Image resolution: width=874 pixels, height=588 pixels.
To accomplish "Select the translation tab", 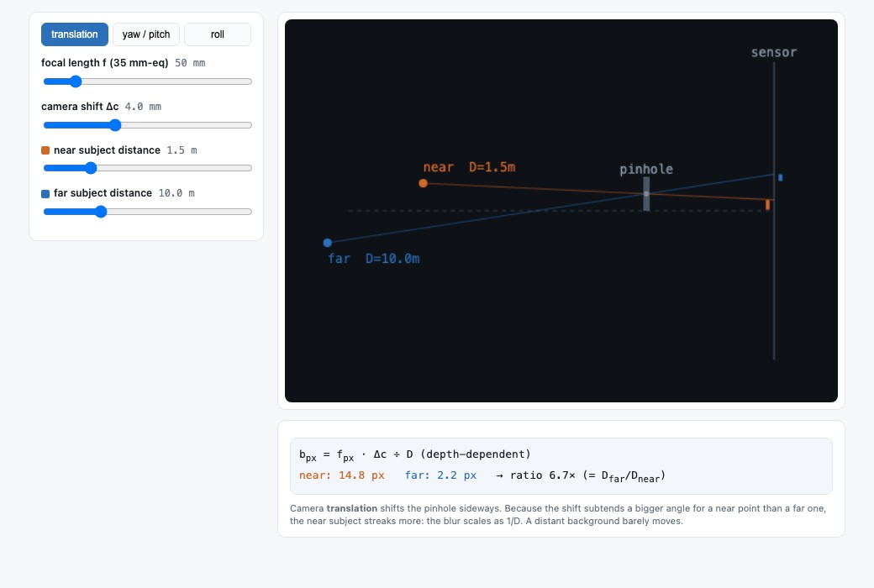I will coord(75,34).
